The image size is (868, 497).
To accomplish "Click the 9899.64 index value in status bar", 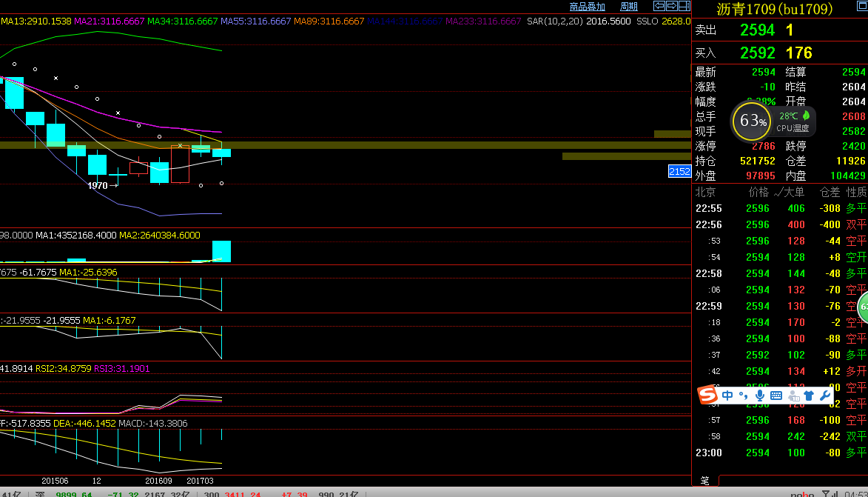I will [x=73, y=494].
